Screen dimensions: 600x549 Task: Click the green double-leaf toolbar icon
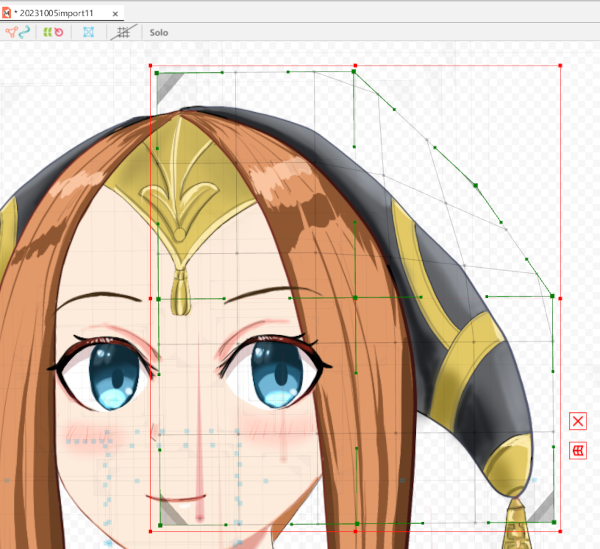tap(46, 32)
